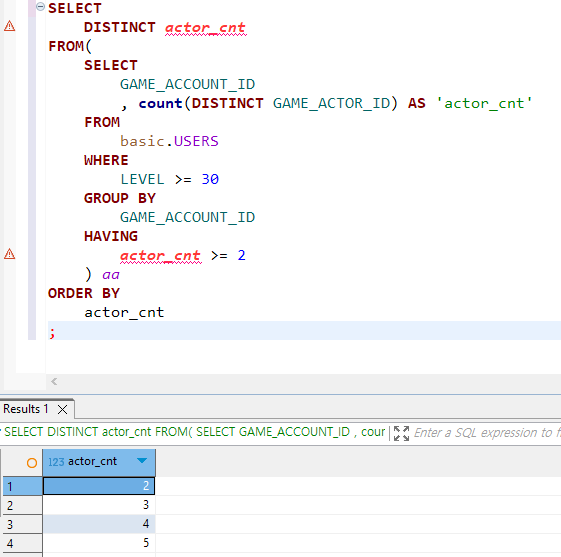Click the warning icon beside HAVING actor_cnt line
The image size is (561, 557).
point(10,254)
